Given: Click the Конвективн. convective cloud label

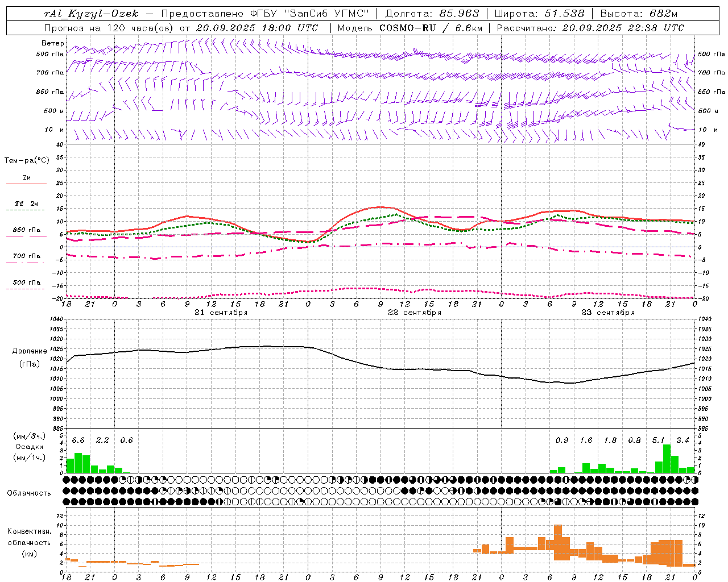Looking at the screenshot, I should [x=30, y=531].
